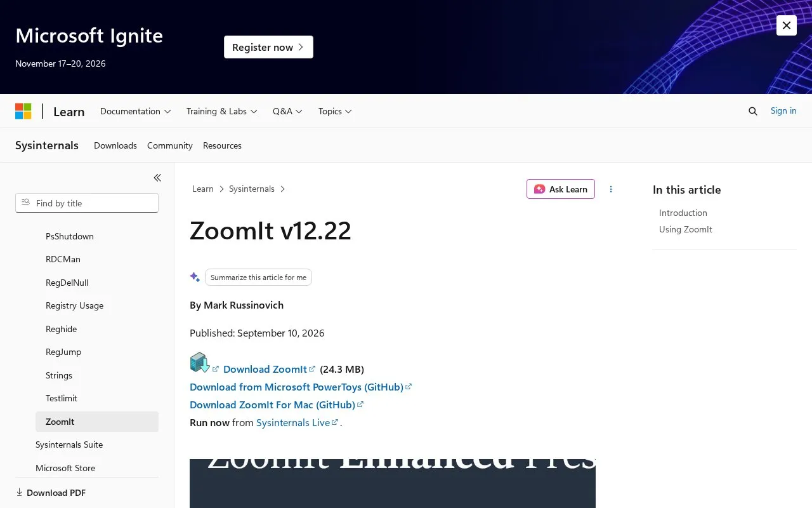Sign in to Microsoft Learn
Screen dimensions: 812x508
[783, 110]
